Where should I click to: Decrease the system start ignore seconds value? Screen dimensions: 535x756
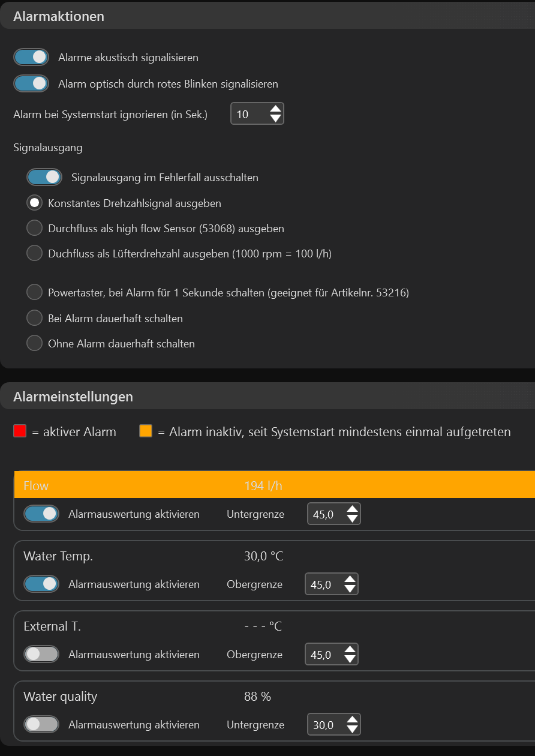click(275, 118)
